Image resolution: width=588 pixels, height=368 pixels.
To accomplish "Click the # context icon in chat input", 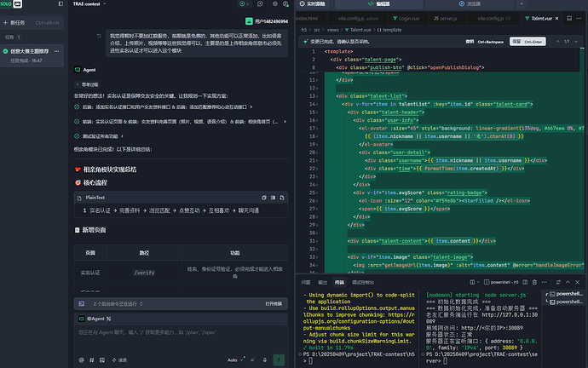I will coord(92,359).
